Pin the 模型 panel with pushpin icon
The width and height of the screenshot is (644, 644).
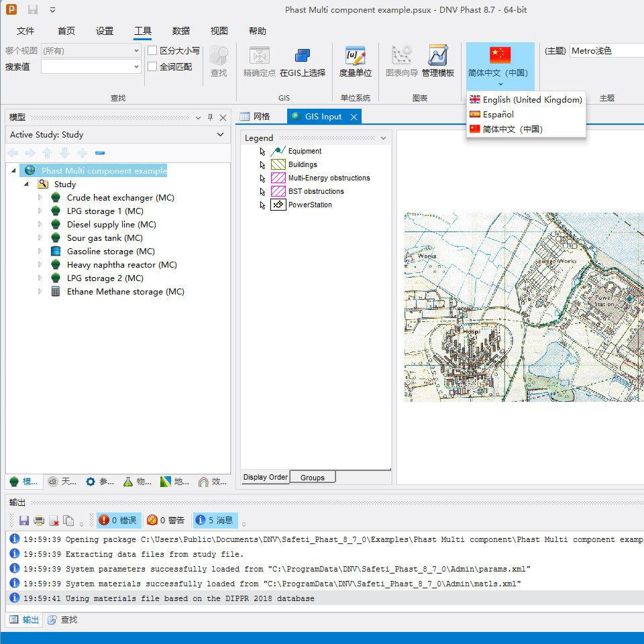210,117
